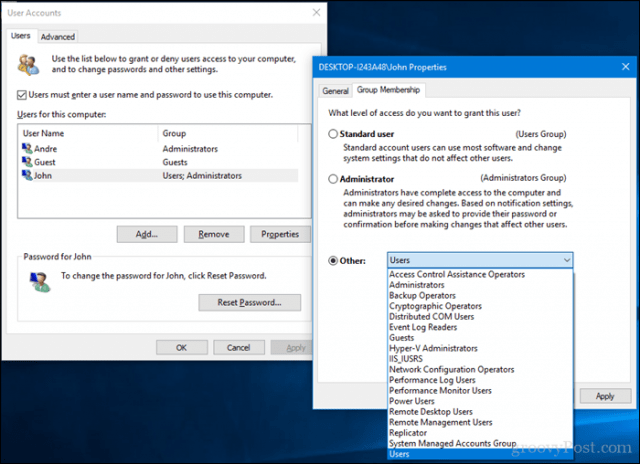640x464 pixels.
Task: Close the John Properties dialog
Action: coord(625,67)
